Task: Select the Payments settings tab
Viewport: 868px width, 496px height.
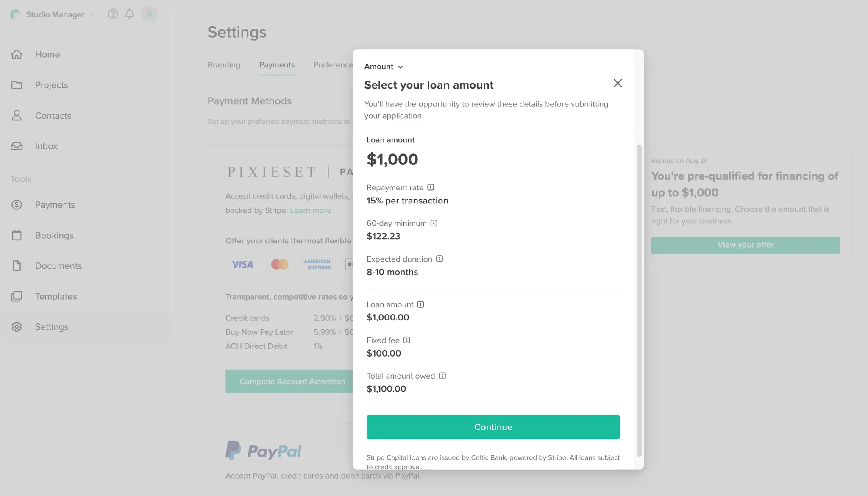Action: pyautogui.click(x=277, y=65)
